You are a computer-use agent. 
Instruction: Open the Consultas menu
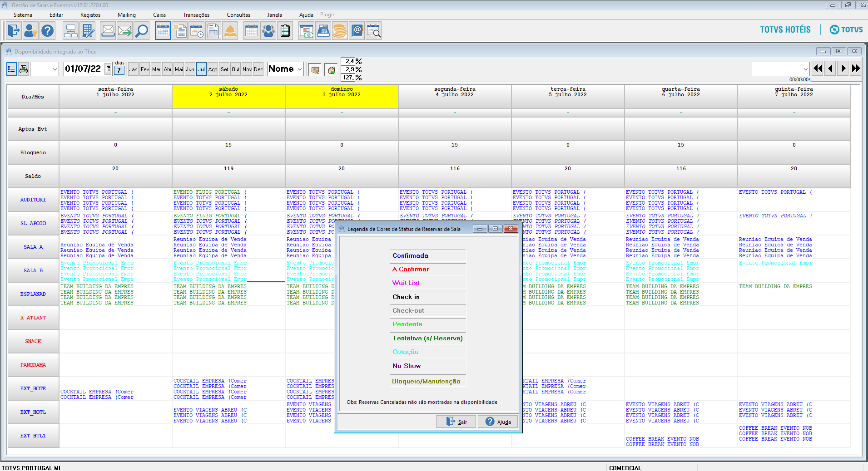click(238, 15)
